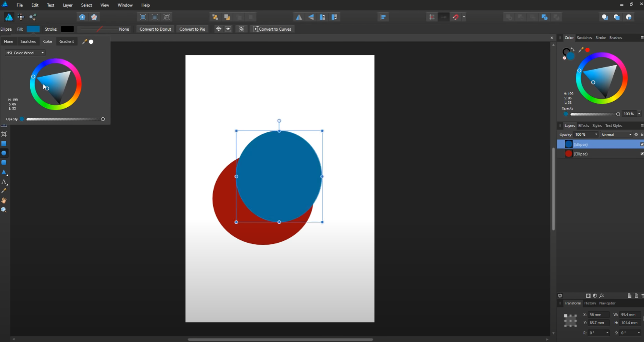Check the visibility checkbox of the red Ellipse layer

pos(642,154)
